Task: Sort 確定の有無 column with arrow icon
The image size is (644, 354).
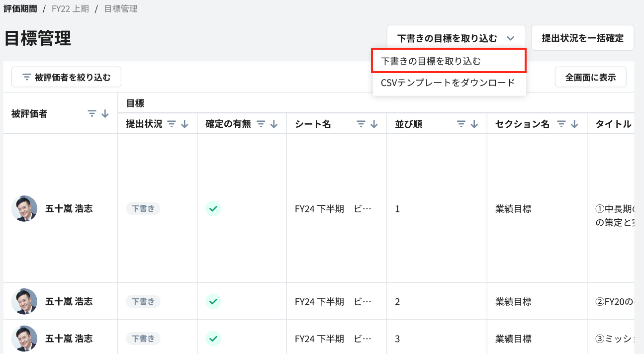Action: click(x=274, y=124)
